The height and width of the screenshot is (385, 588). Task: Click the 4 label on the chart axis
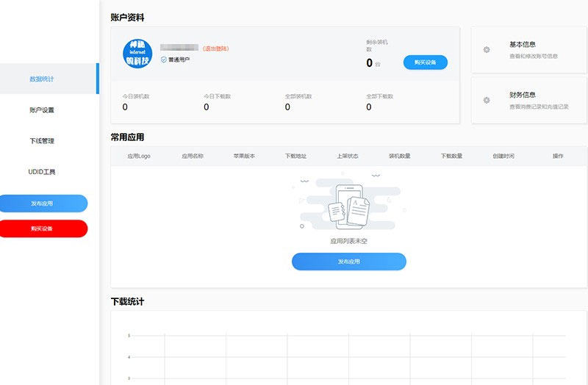click(129, 357)
